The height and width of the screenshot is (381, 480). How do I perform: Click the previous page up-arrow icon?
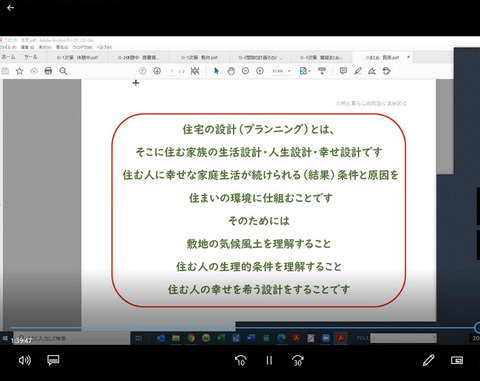coord(142,71)
